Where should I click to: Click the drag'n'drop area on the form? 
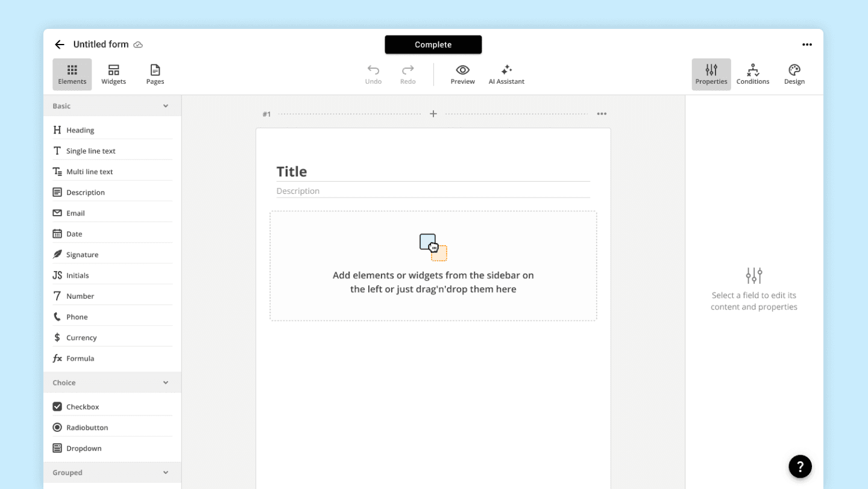(x=433, y=266)
